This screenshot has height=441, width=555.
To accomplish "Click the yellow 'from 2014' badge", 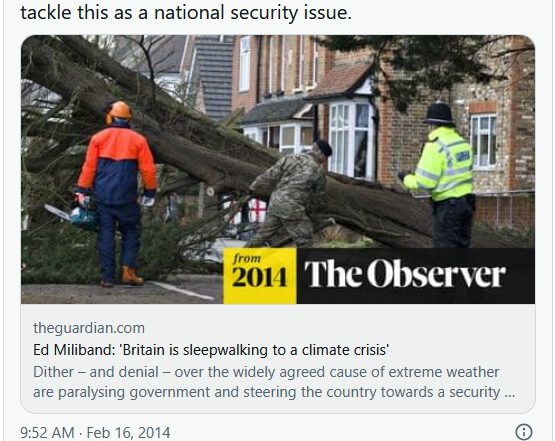I will point(259,275).
